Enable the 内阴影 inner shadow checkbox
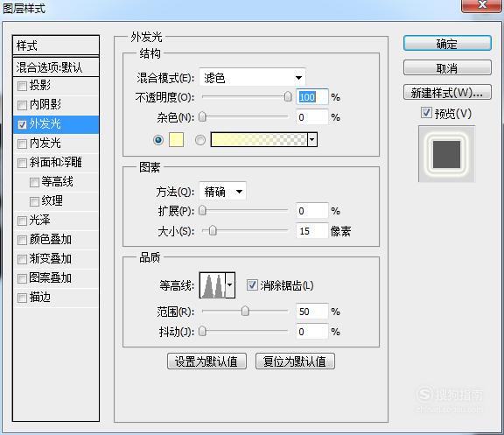Screen dimensions: 504x435 click(x=22, y=105)
